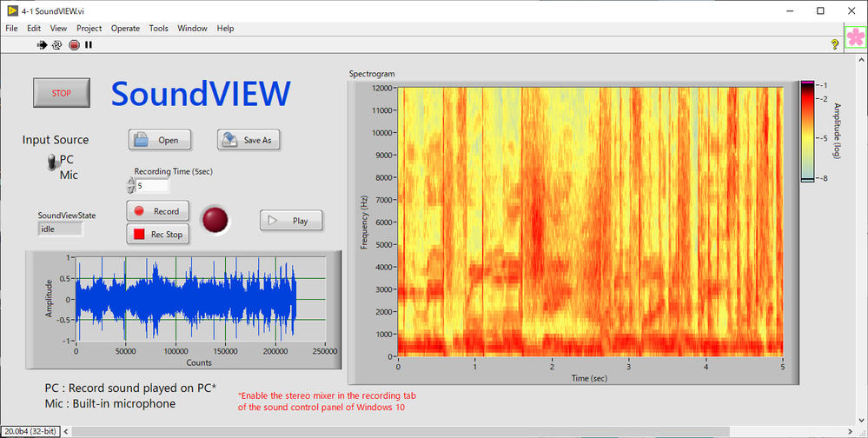The width and height of the screenshot is (868, 438).
Task: Click the spectrogram intensity plot
Action: pyautogui.click(x=590, y=222)
